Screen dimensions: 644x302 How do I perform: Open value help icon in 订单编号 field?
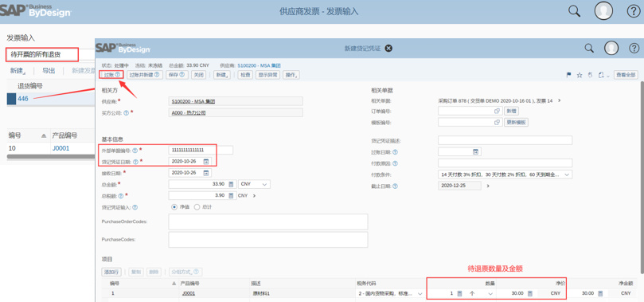point(497,111)
